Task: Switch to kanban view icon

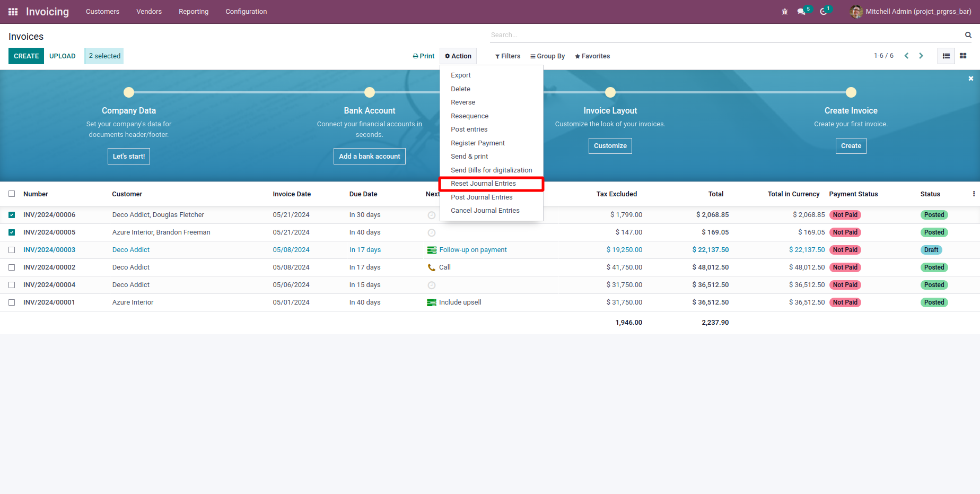Action: click(963, 56)
